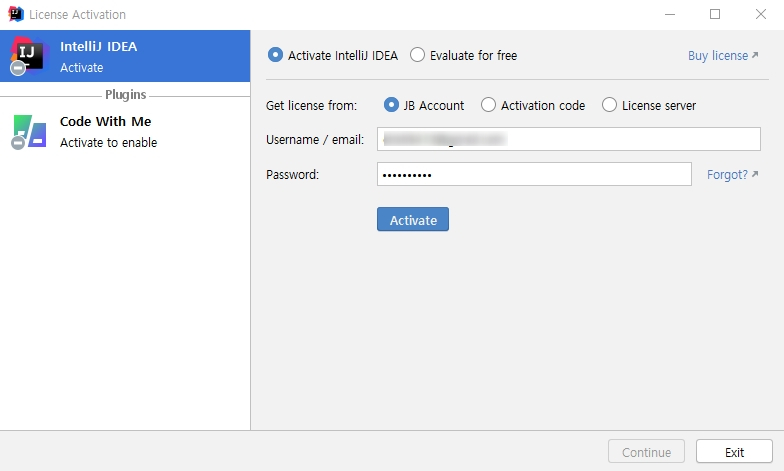Select IntelliJ IDEA entry in the product list
The height and width of the screenshot is (471, 784).
point(125,56)
